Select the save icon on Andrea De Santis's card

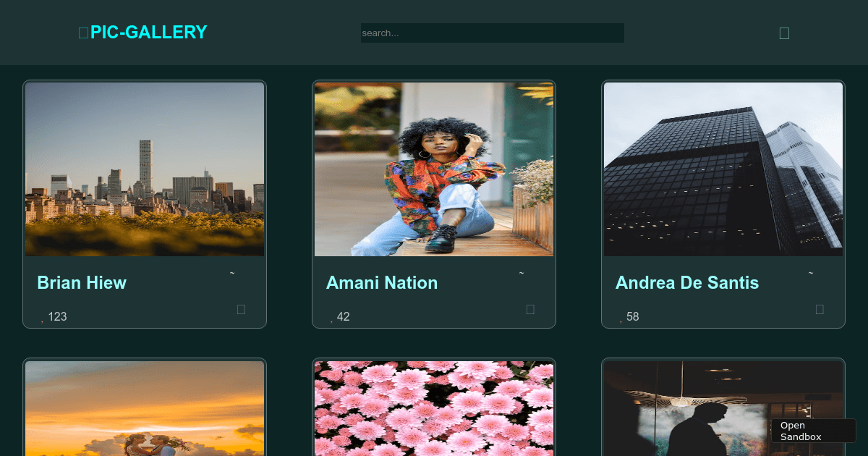[820, 309]
